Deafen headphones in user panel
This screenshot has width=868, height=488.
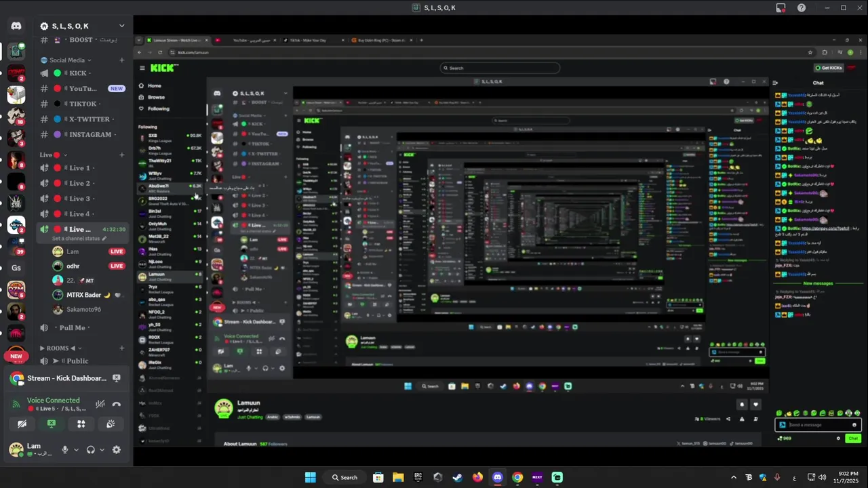(91, 449)
